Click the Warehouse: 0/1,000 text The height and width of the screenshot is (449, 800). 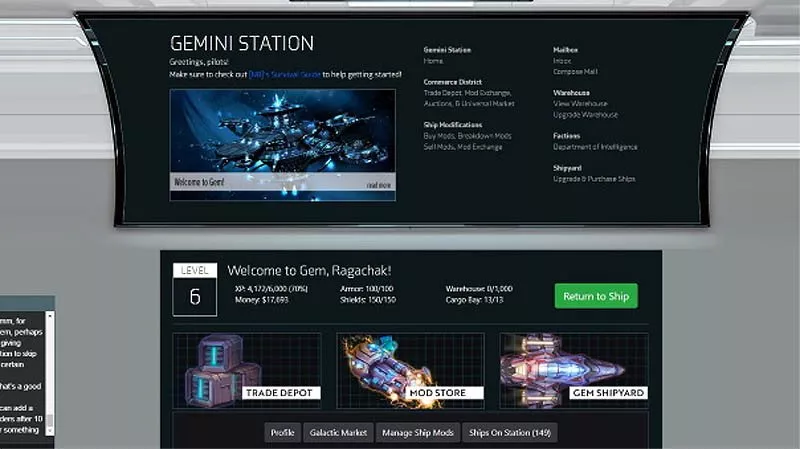coord(479,289)
